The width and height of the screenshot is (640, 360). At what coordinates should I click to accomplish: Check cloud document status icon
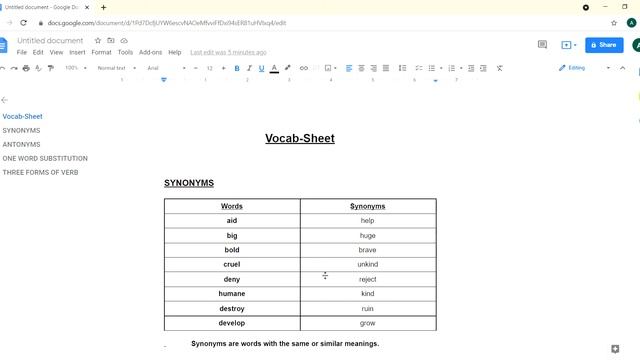coord(124,40)
